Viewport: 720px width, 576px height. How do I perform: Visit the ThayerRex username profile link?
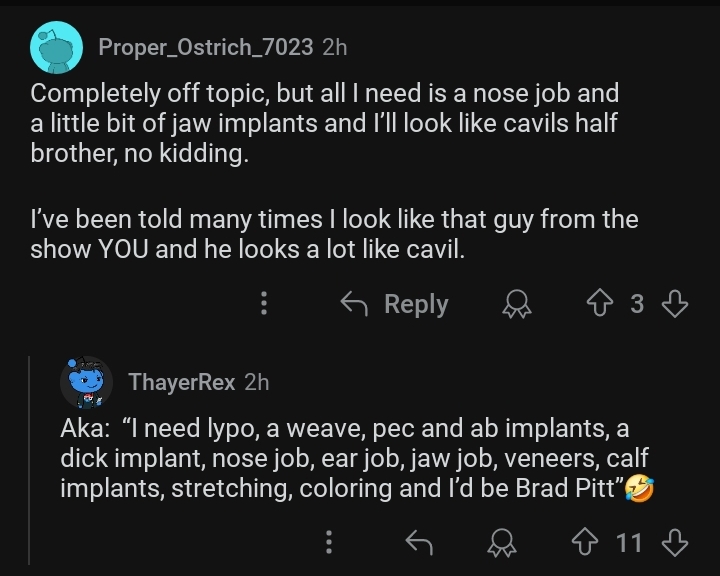[x=182, y=382]
